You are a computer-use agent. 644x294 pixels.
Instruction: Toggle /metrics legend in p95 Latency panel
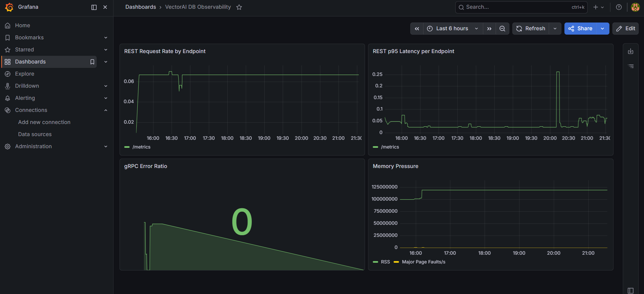click(390, 147)
